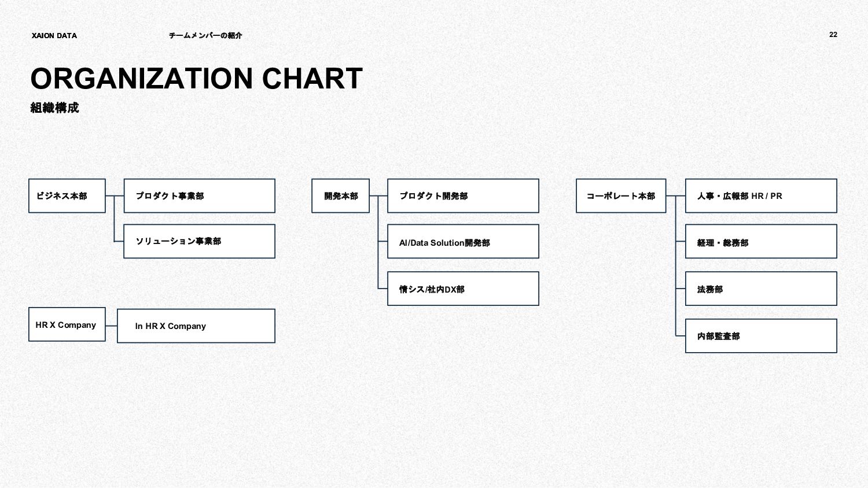This screenshot has width=868, height=488.
Task: Click the connector line between the HR X Company boxes
Action: pyautogui.click(x=111, y=326)
